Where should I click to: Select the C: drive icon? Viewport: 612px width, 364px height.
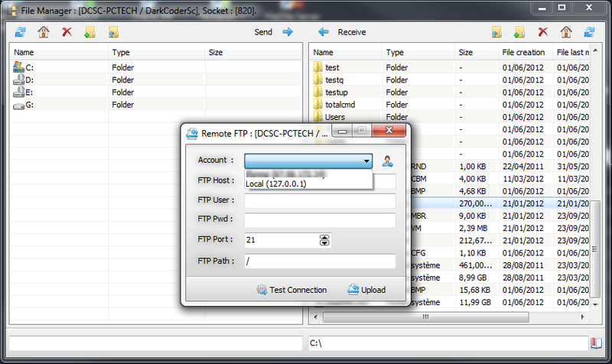pos(18,67)
